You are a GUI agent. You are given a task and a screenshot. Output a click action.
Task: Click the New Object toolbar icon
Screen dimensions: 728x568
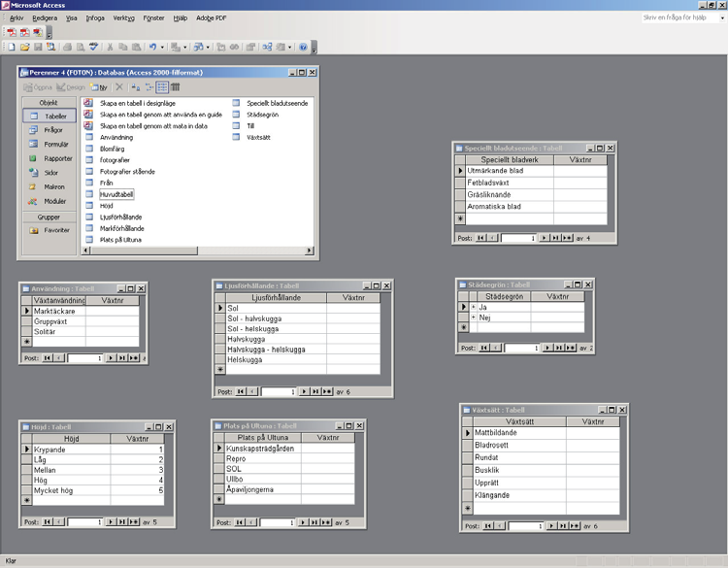281,47
